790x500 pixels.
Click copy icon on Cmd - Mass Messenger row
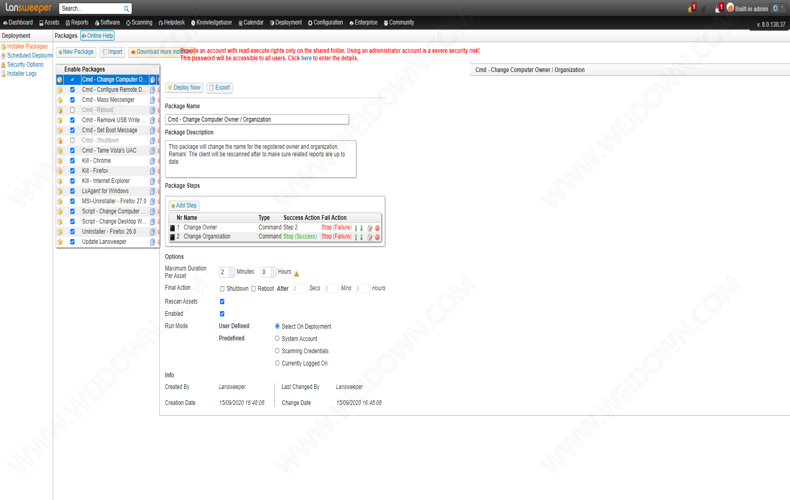tap(153, 100)
